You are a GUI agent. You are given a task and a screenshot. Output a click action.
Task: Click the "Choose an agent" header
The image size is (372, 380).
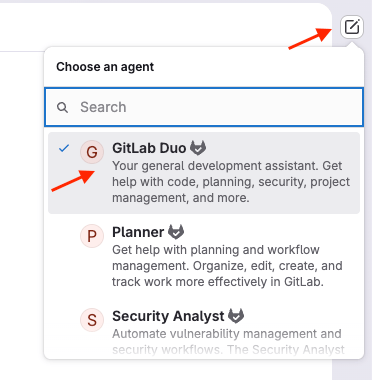point(105,67)
